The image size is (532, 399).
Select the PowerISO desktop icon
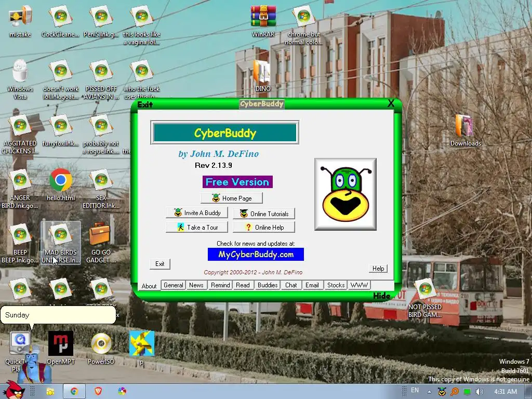point(101,348)
